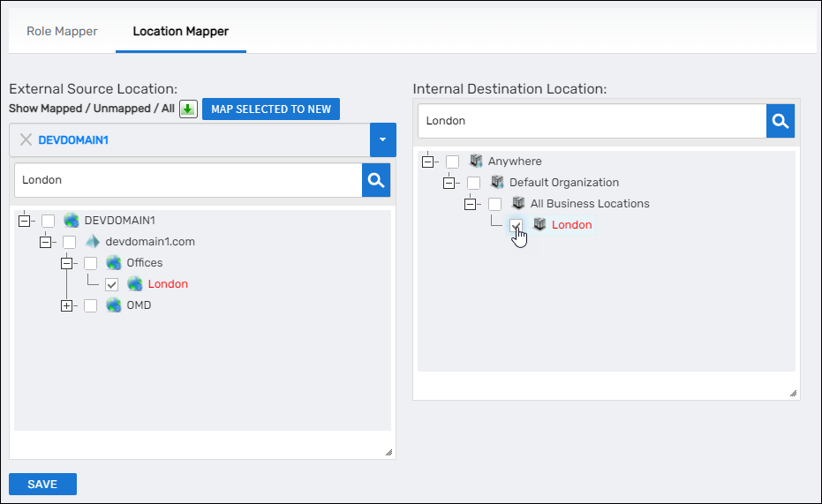The width and height of the screenshot is (822, 504).
Task: Switch to the Role Mapper tab
Action: pos(62,32)
